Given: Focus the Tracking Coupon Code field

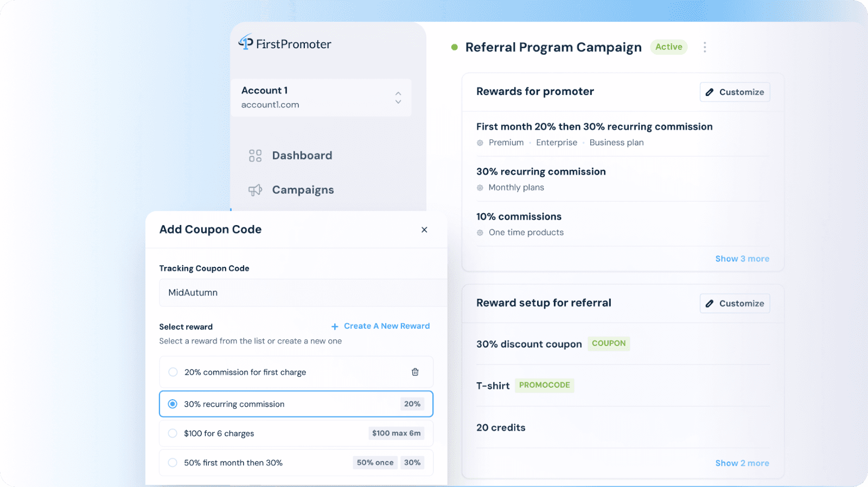Looking at the screenshot, I should coord(303,293).
